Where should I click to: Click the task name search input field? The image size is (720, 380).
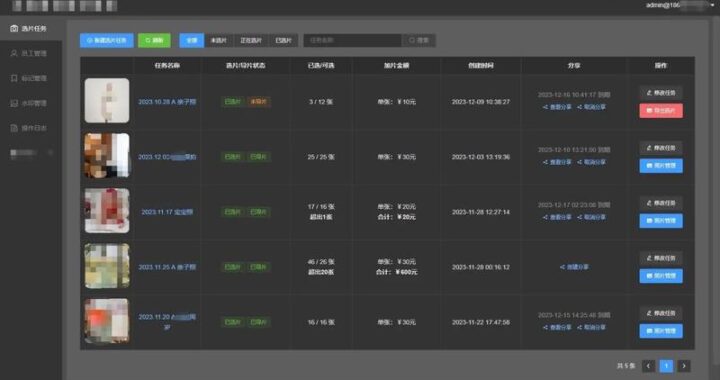(353, 40)
